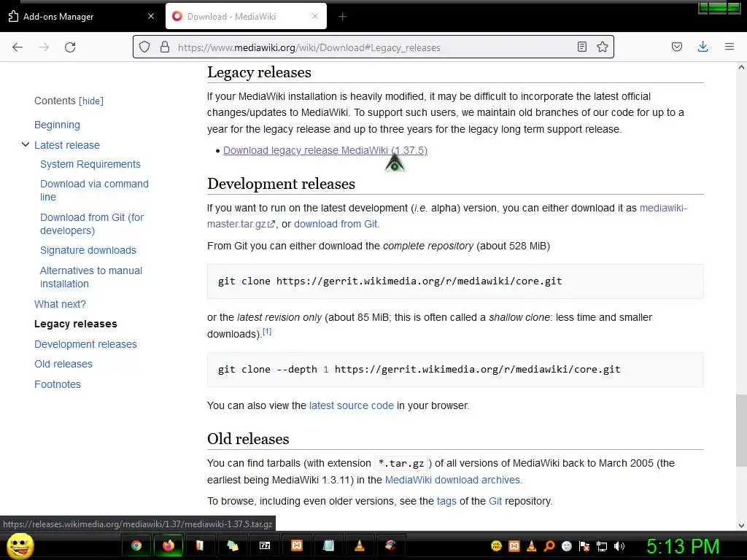
Task: Close the Add-ons Manager tab
Action: pyautogui.click(x=151, y=16)
